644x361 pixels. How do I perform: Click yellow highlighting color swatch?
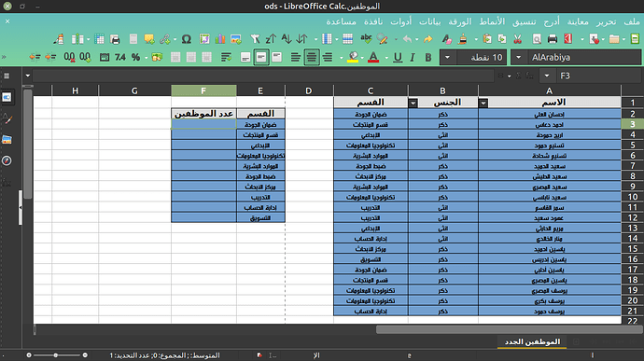pyautogui.click(x=353, y=57)
